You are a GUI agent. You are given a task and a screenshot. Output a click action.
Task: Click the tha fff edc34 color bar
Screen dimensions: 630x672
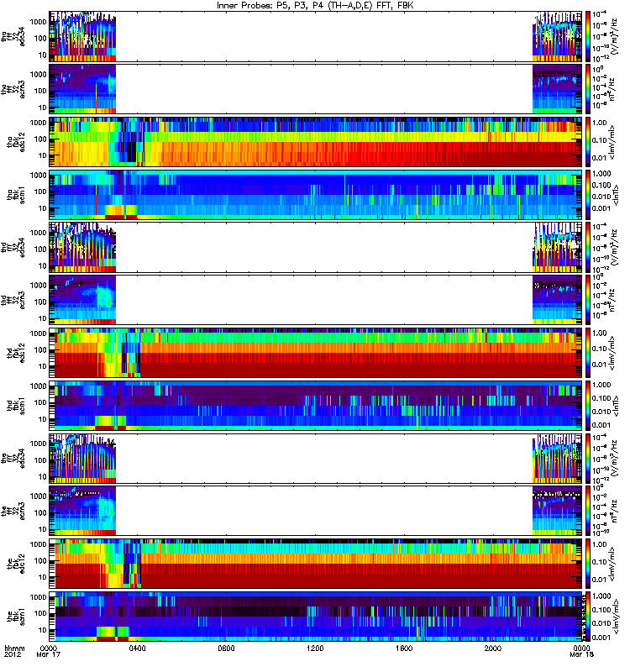[x=587, y=36]
